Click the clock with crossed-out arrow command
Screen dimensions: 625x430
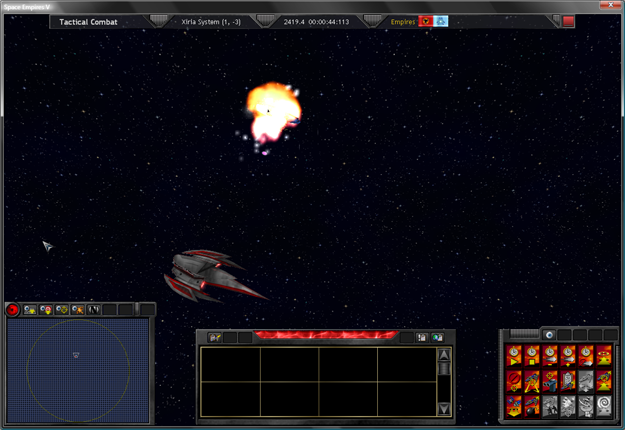pos(586,355)
